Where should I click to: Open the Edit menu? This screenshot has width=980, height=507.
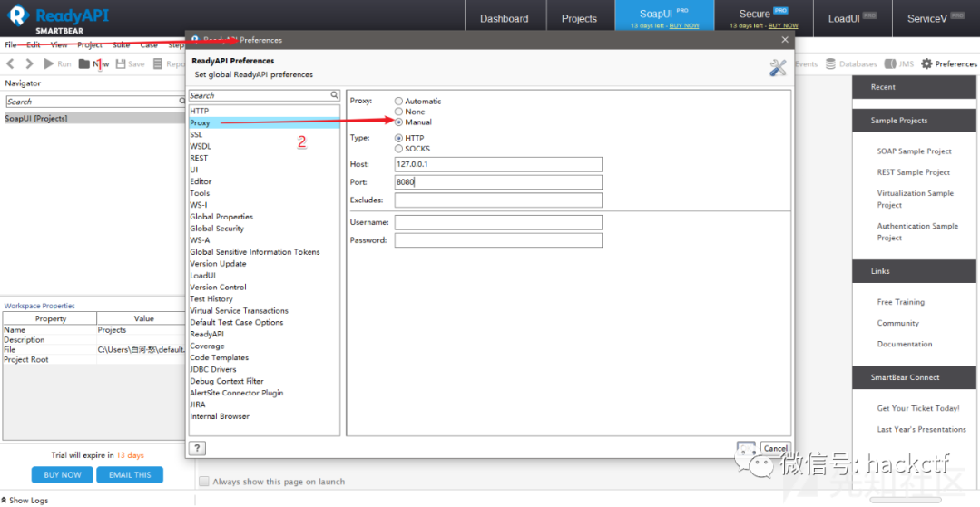pos(34,45)
